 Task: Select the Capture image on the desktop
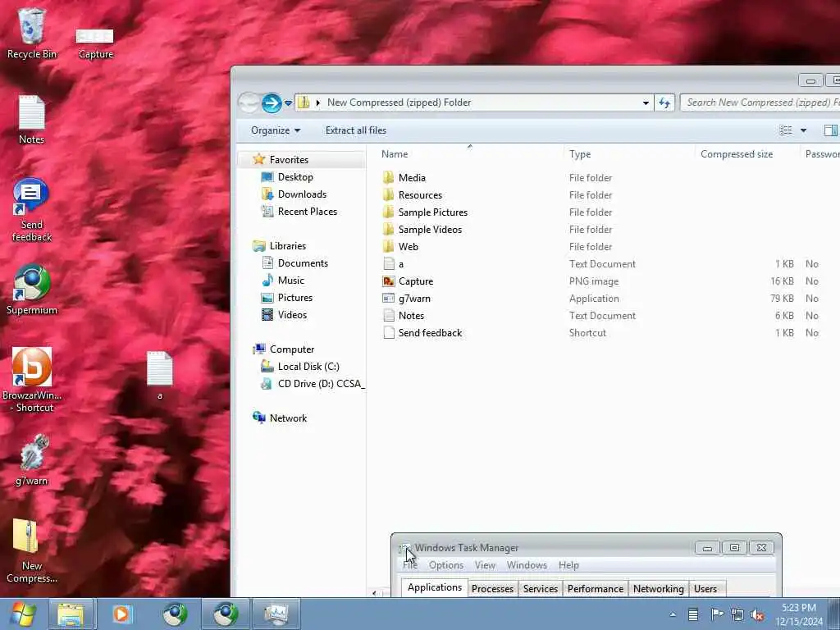click(x=95, y=43)
